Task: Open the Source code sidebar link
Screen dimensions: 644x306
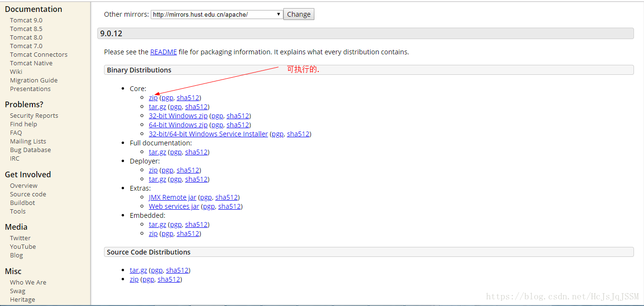Action: pyautogui.click(x=28, y=194)
